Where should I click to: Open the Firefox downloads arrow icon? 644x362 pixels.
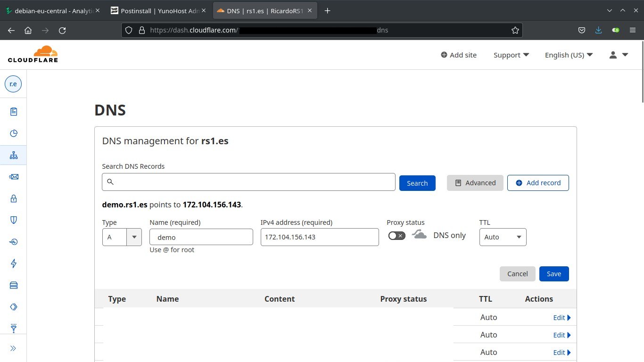pos(598,30)
